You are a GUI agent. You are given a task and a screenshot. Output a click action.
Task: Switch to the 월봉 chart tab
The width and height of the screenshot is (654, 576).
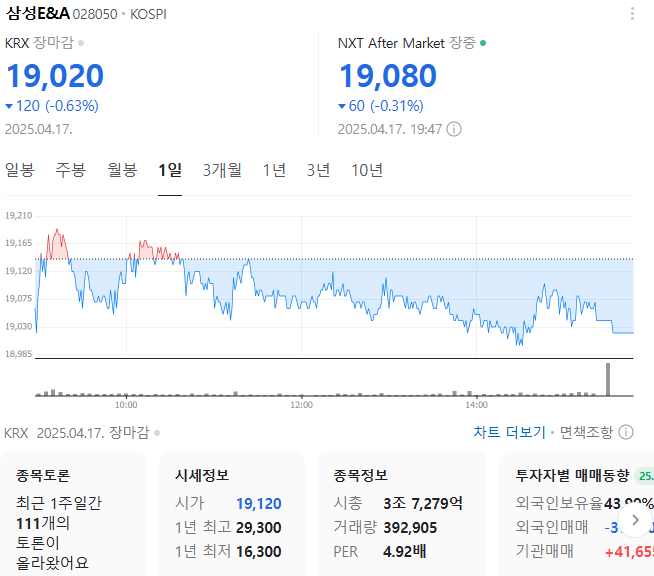click(122, 170)
